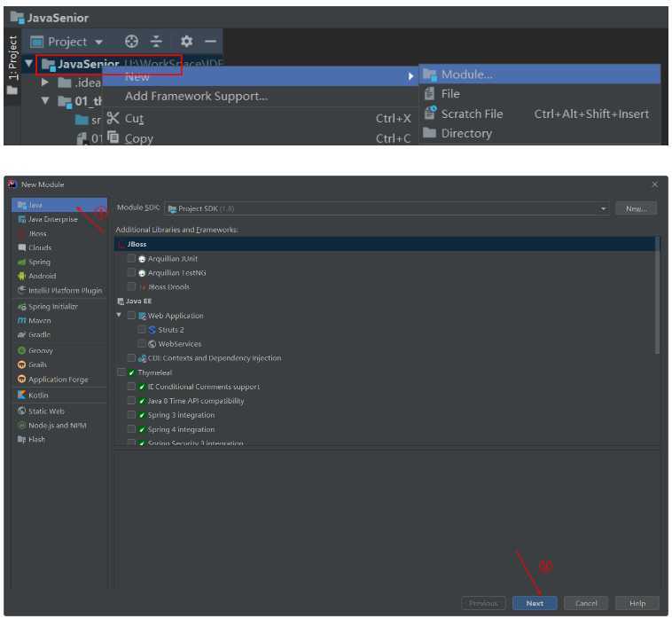Select Android module type
The image size is (672, 619).
tap(59, 276)
